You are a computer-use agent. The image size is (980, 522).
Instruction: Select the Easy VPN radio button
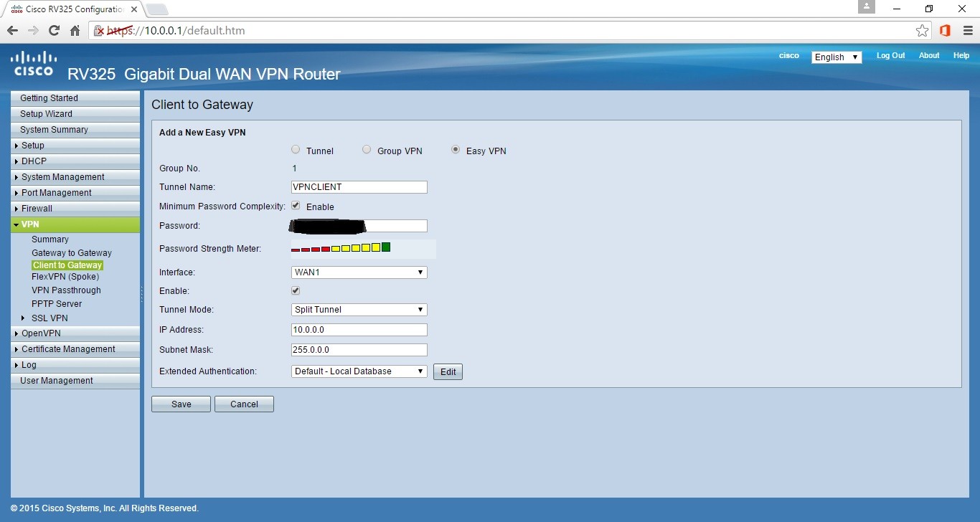tap(456, 150)
